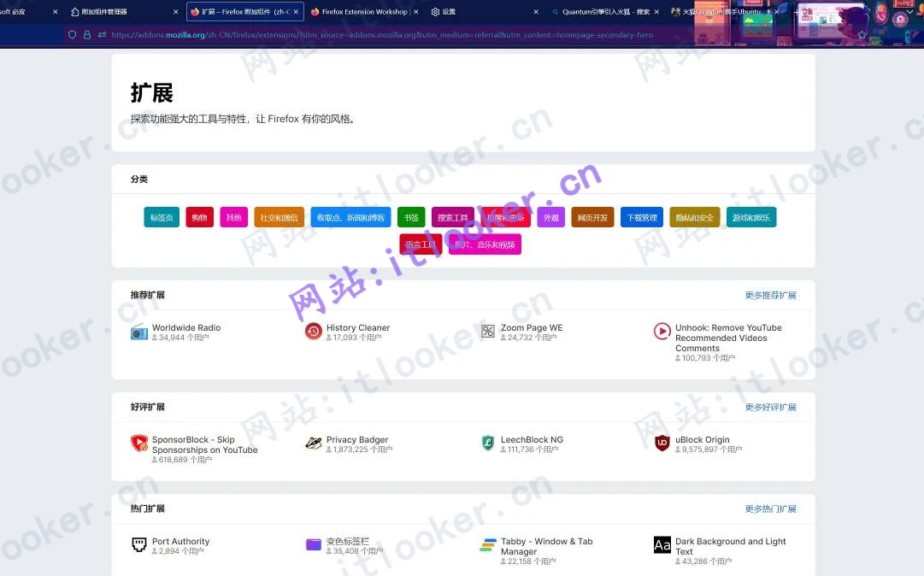924x576 pixels.
Task: Close the Quantum引擎引入火狐 search tab
Action: click(656, 12)
